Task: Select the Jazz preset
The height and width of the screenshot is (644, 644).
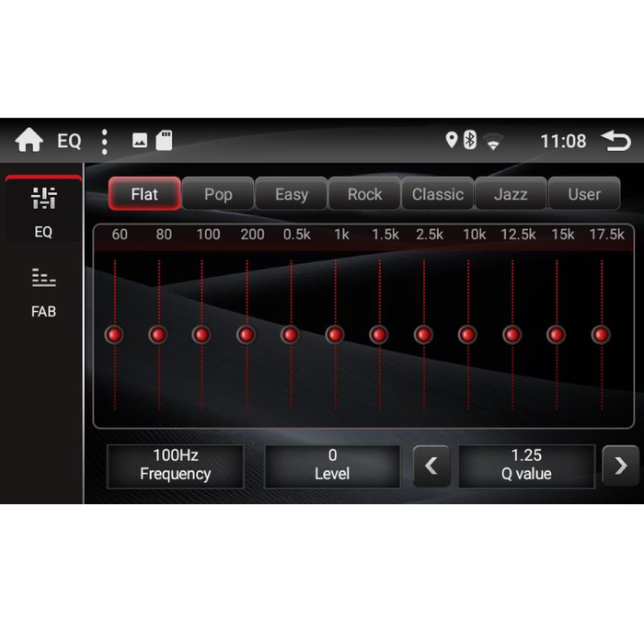Action: 511,194
